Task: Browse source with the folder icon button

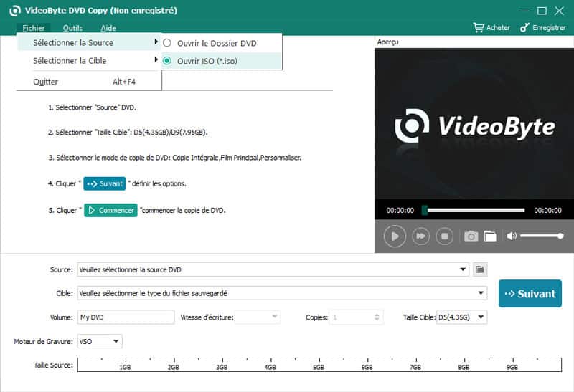Action: coord(481,269)
